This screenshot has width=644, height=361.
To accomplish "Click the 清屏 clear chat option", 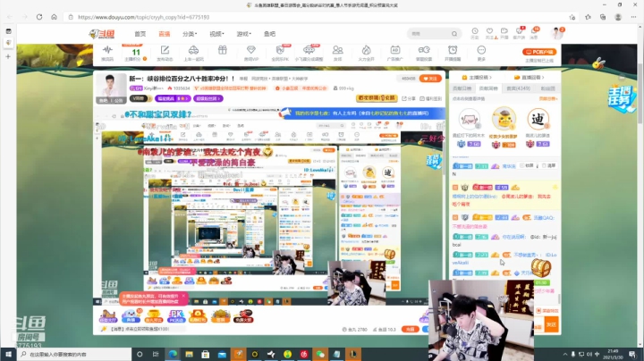I will coord(549,165).
